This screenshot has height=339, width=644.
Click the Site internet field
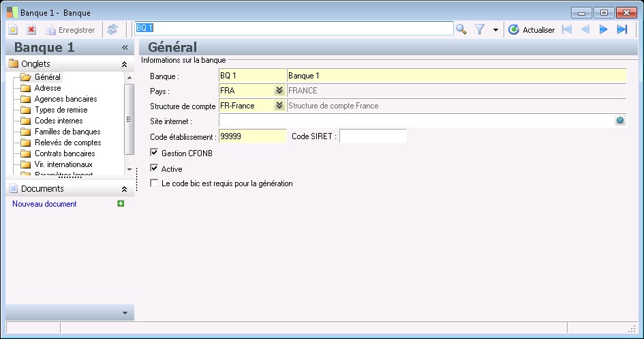pyautogui.click(x=416, y=121)
